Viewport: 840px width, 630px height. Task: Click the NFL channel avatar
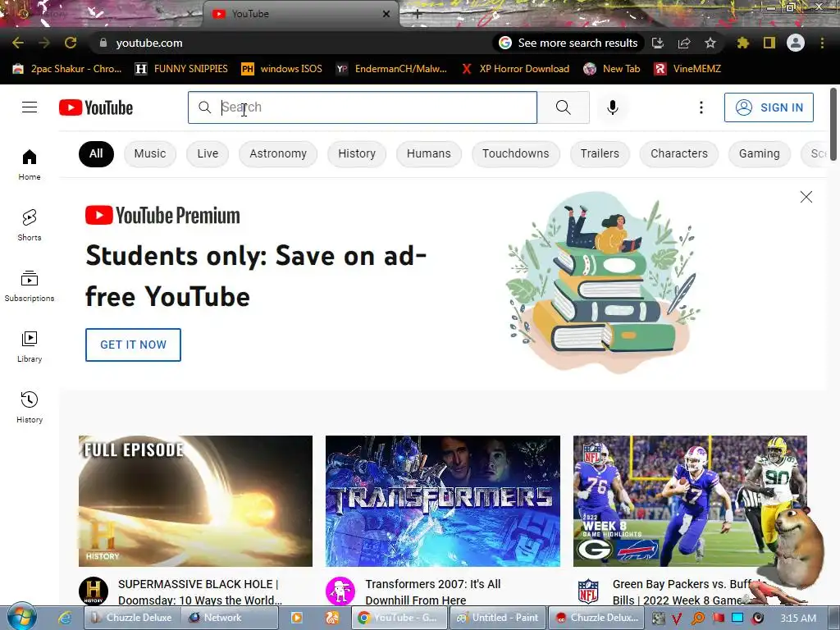point(587,591)
